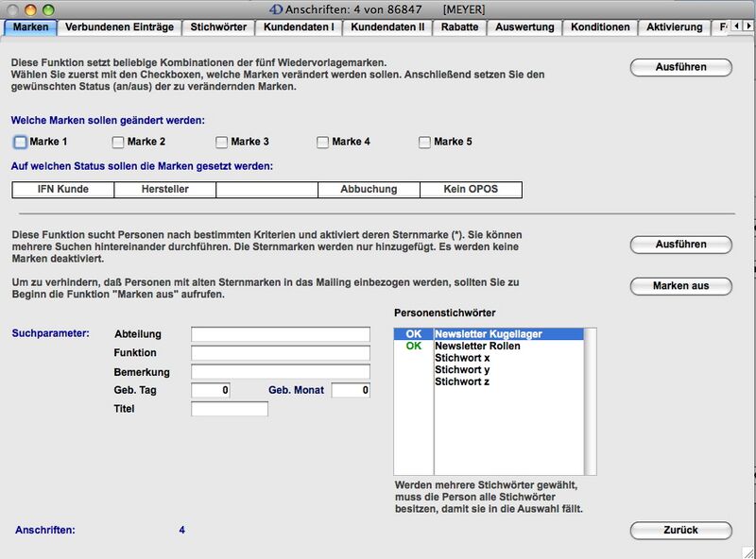Enable the Marke 2 checkbox
The height and width of the screenshot is (559, 756).
pos(118,143)
